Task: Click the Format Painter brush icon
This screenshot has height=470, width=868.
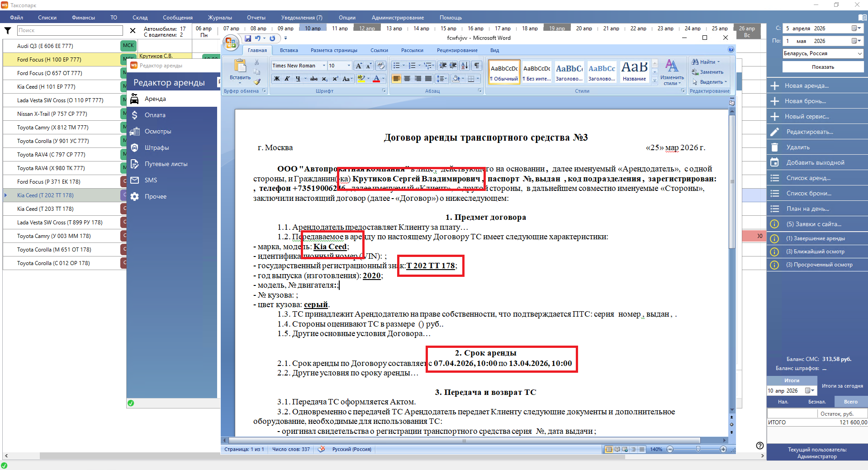Action: (x=257, y=82)
